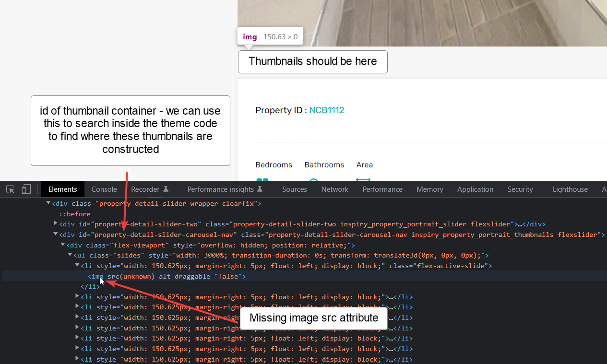Open the Sources tab
The image size is (607, 364).
point(295,189)
